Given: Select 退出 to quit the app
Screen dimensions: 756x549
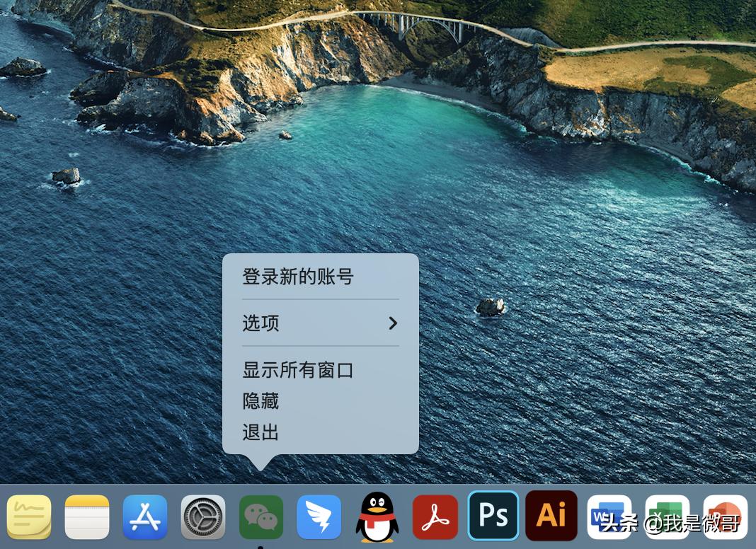Looking at the screenshot, I should [260, 432].
